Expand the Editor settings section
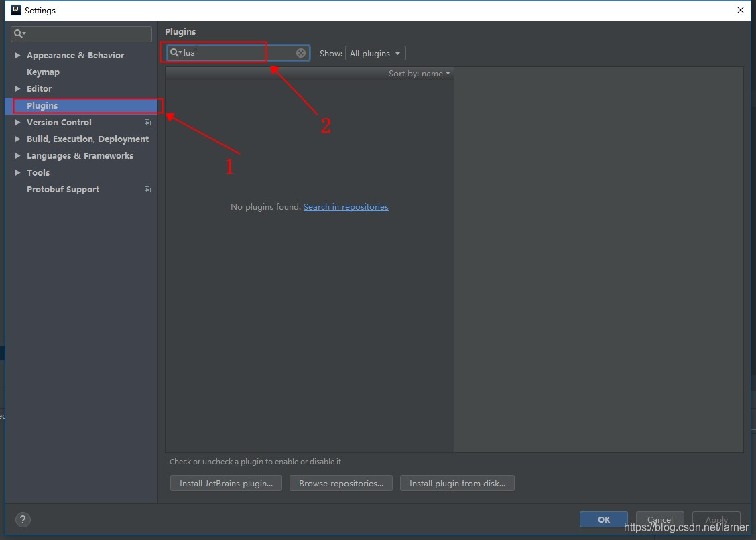Viewport: 756px width, 540px height. (x=18, y=88)
